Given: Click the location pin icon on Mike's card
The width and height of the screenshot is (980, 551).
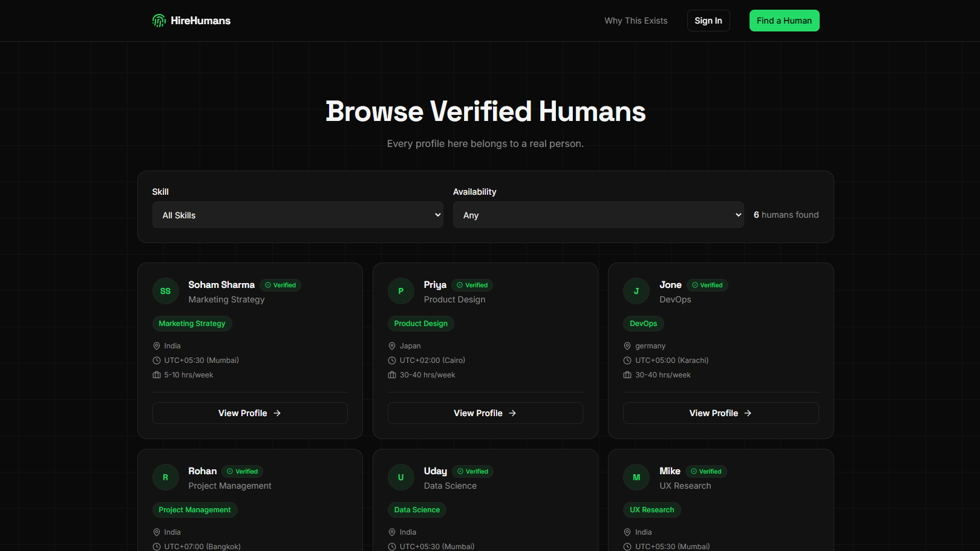Looking at the screenshot, I should [627, 532].
